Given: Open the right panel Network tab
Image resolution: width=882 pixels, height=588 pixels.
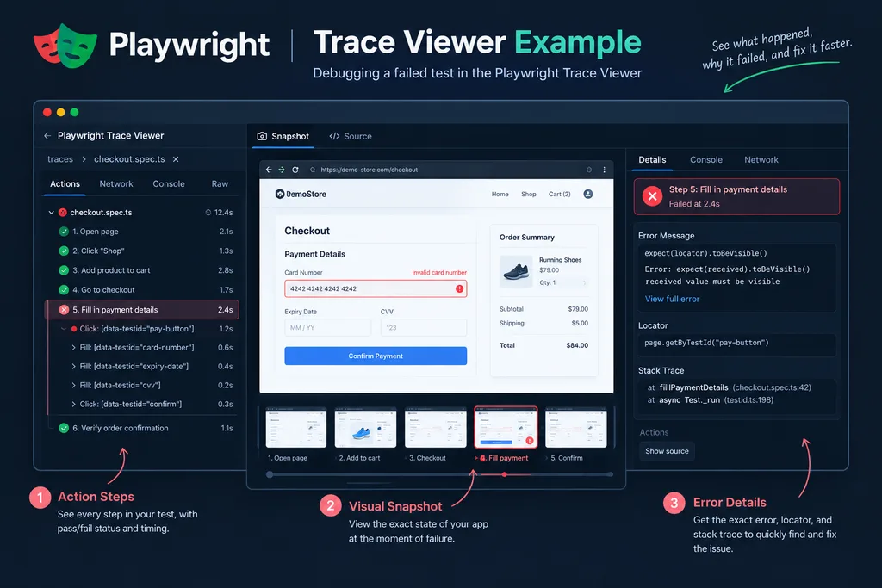Looking at the screenshot, I should pyautogui.click(x=761, y=159).
